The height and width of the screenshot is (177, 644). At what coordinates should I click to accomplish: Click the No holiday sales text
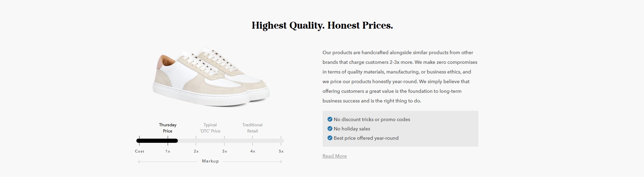pos(352,129)
